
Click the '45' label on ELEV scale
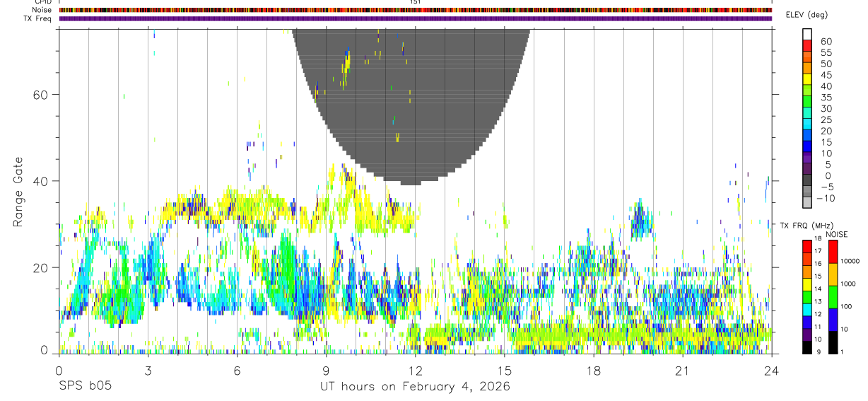click(826, 75)
